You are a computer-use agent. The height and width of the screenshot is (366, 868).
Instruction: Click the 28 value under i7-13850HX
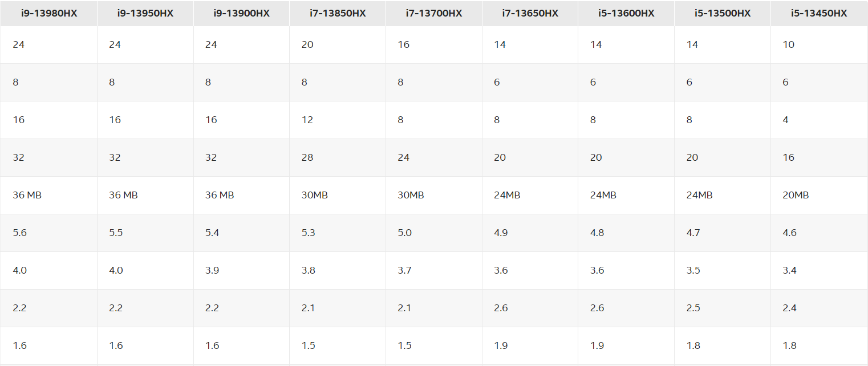point(307,157)
